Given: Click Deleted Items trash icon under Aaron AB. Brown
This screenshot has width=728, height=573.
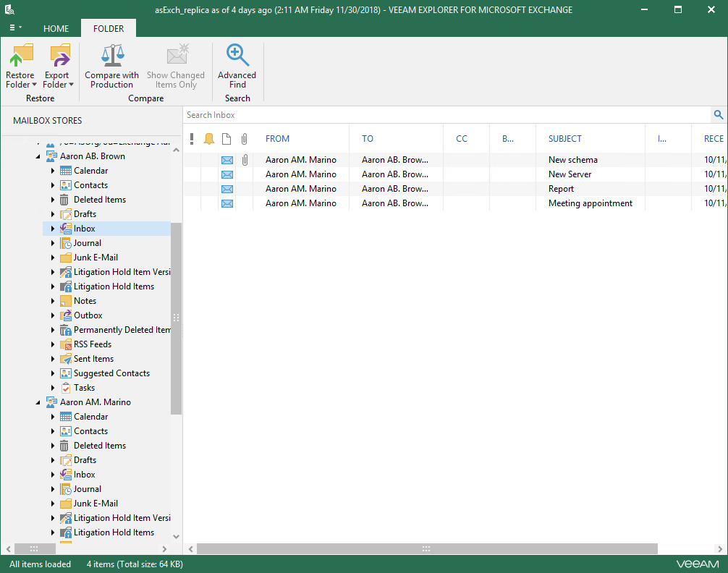Looking at the screenshot, I should click(64, 200).
